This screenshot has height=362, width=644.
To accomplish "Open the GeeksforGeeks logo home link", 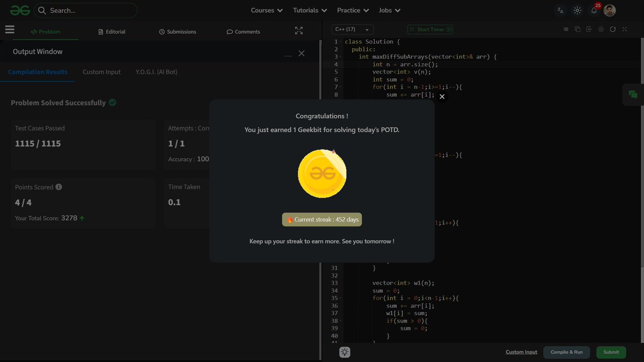I will pyautogui.click(x=19, y=10).
